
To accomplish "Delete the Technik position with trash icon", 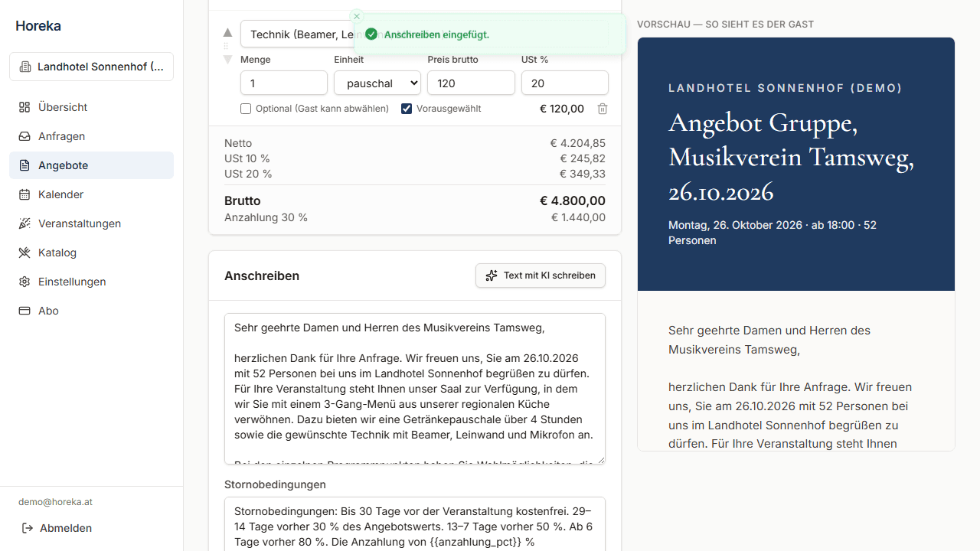I will [x=603, y=109].
